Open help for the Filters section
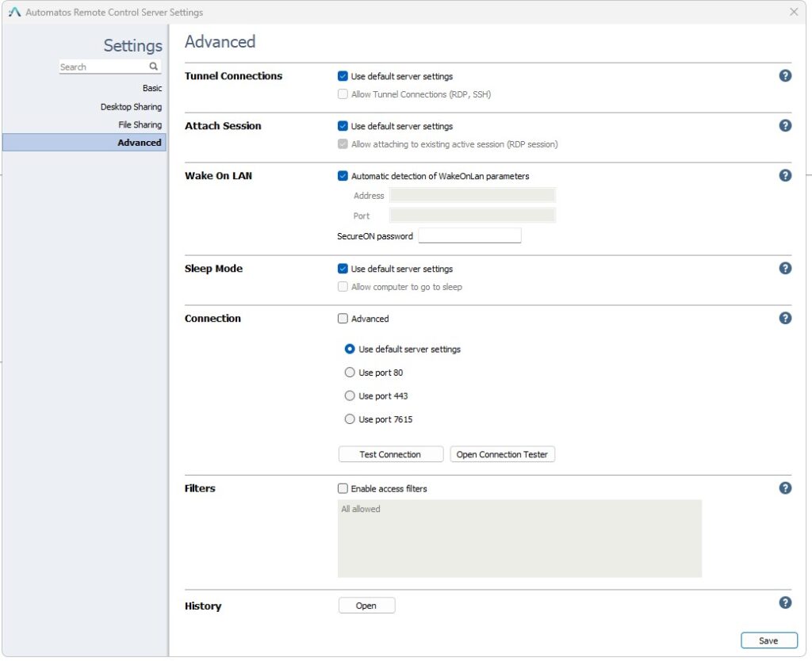Image resolution: width=812 pixels, height=661 pixels. 785,487
